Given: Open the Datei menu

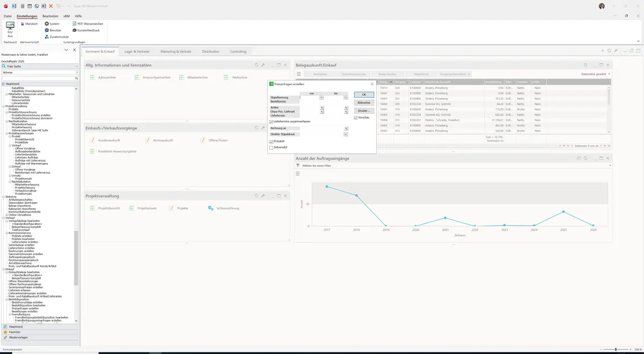Looking at the screenshot, I should (x=8, y=17).
